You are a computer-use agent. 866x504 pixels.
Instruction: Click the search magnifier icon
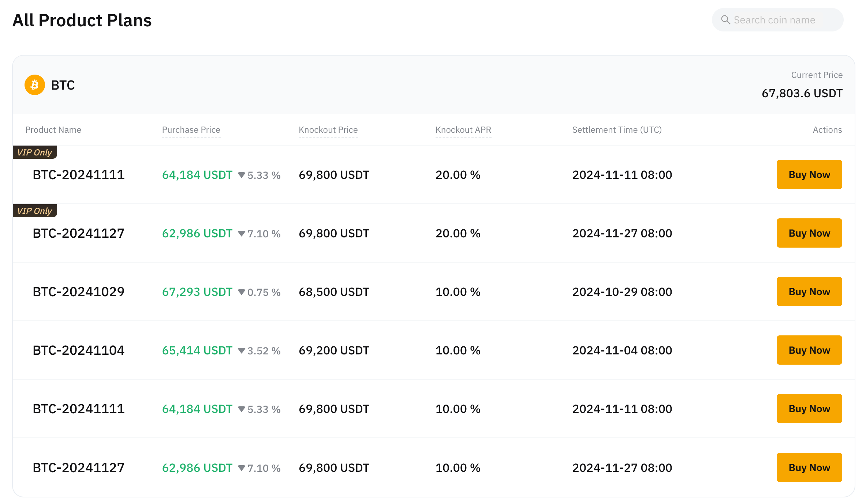(725, 20)
